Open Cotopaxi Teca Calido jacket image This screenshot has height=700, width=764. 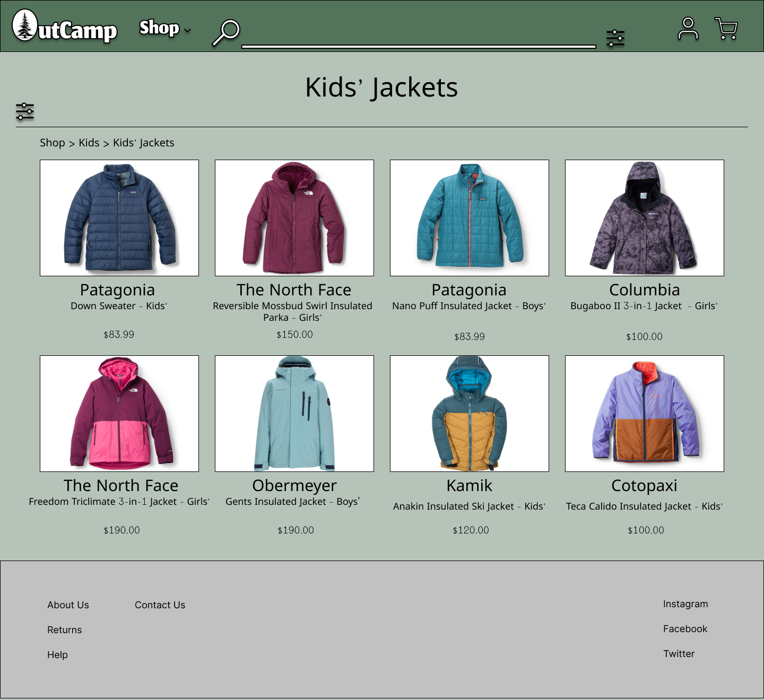pyautogui.click(x=645, y=414)
